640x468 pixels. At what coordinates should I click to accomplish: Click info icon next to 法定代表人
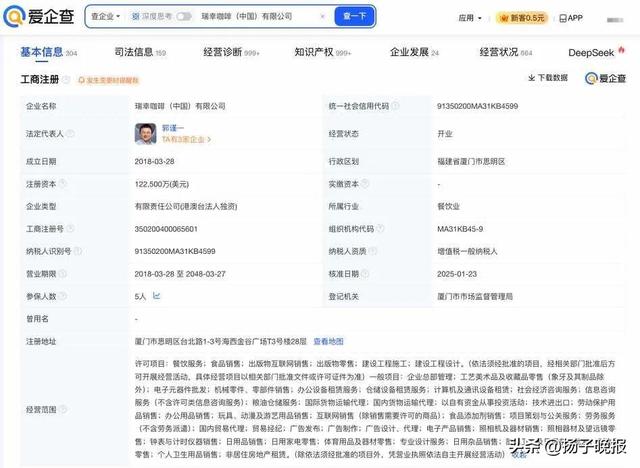pyautogui.click(x=71, y=133)
